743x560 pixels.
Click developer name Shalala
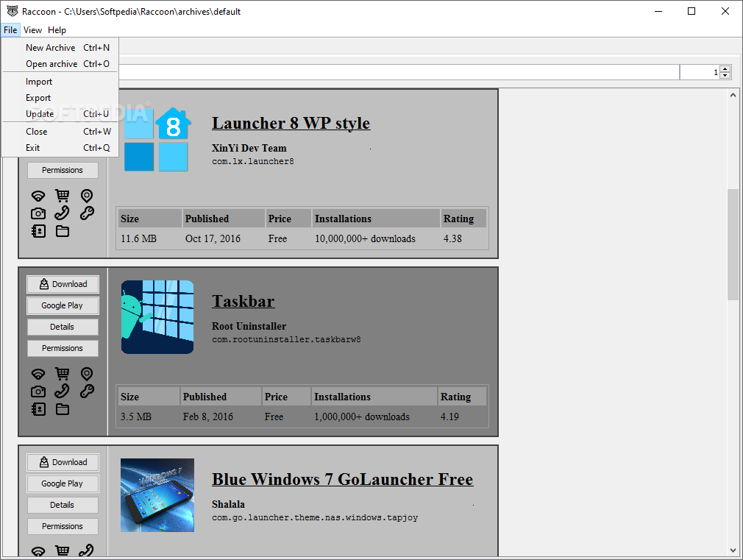click(x=228, y=505)
